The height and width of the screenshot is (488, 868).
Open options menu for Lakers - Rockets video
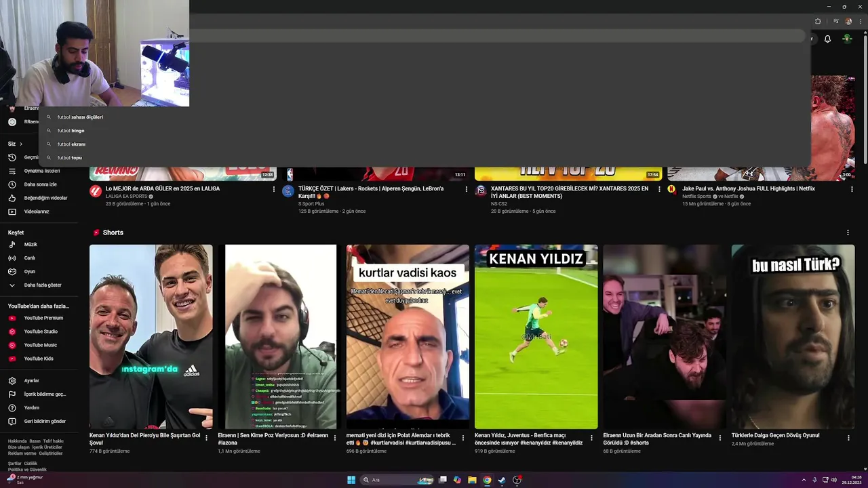(467, 189)
